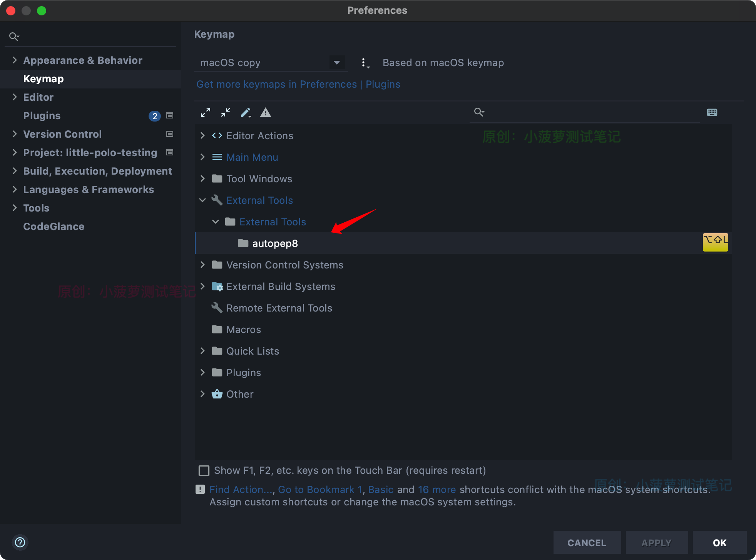The width and height of the screenshot is (756, 560).
Task: Click the collapse all icon in keymap toolbar
Action: (x=226, y=112)
